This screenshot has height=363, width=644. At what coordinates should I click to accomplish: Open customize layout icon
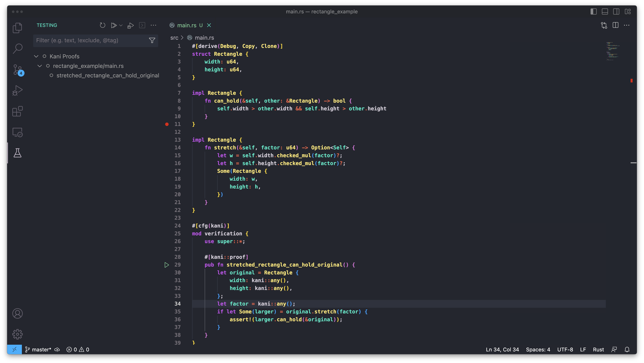[628, 12]
